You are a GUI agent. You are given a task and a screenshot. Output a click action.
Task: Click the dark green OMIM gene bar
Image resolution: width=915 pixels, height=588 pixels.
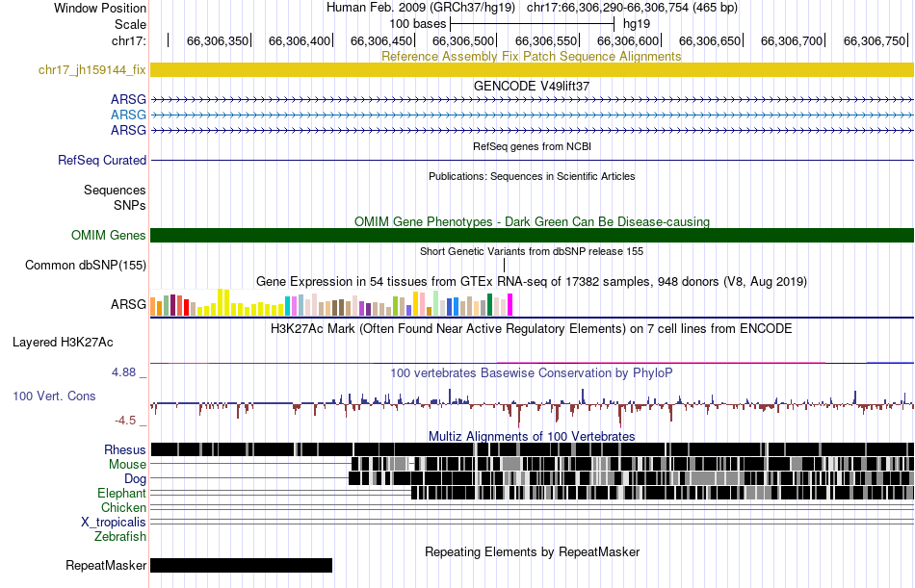tap(532, 235)
